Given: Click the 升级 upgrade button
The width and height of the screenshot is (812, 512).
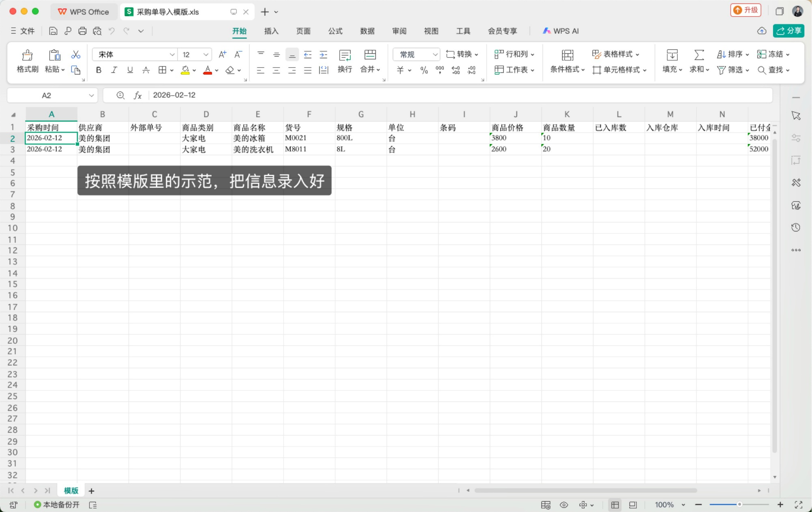Looking at the screenshot, I should (x=746, y=10).
